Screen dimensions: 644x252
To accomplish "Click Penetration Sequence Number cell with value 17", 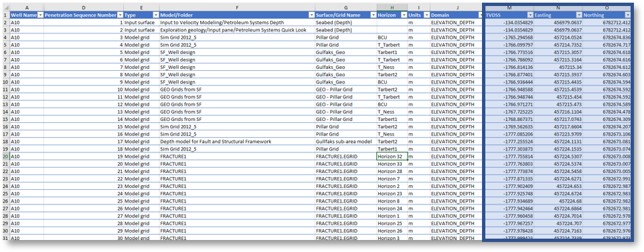I will click(84, 141).
